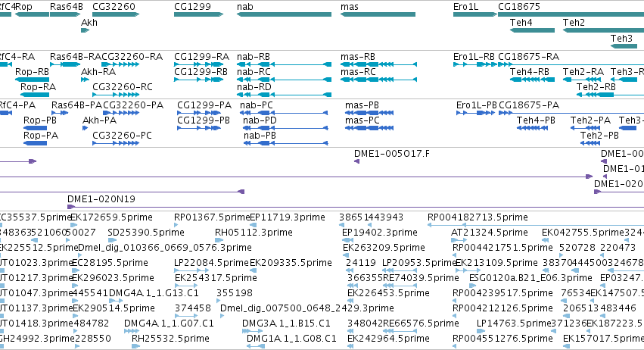Viewport: 644px width, 350px height.
Task: Select transcript Ero1L-RB
Action: [475, 64]
